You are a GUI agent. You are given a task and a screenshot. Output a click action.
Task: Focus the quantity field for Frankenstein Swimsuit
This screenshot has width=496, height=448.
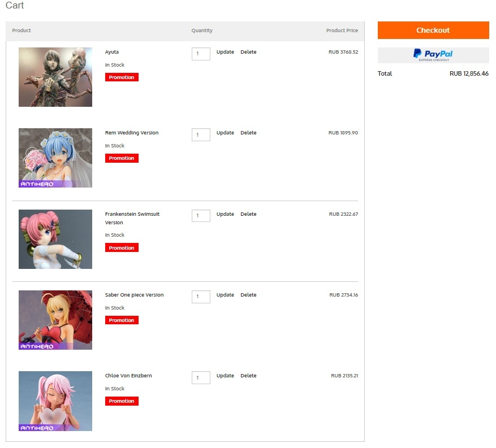tap(201, 216)
